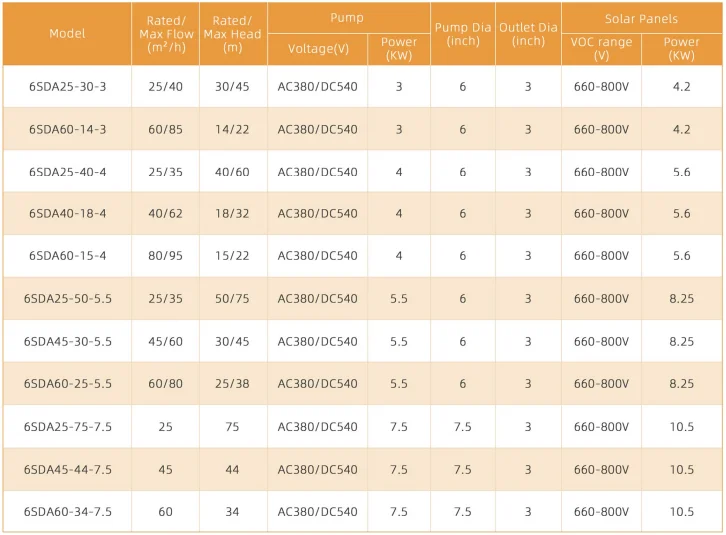Click model cell 6SDA40-18-4
This screenshot has width=726, height=535.
pyautogui.click(x=67, y=214)
